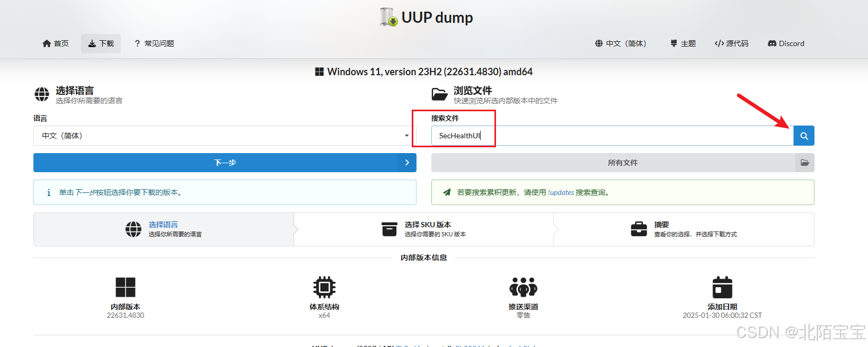Click the 零售 channel value

[x=524, y=315]
